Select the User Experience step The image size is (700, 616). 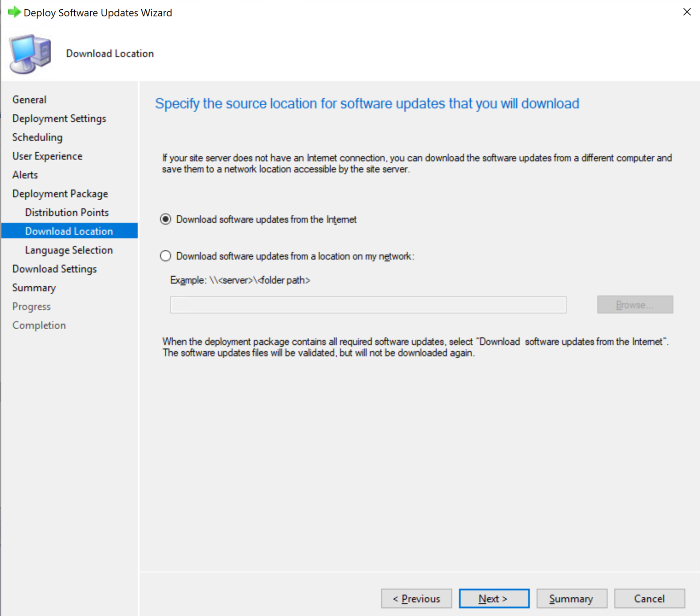click(x=47, y=156)
